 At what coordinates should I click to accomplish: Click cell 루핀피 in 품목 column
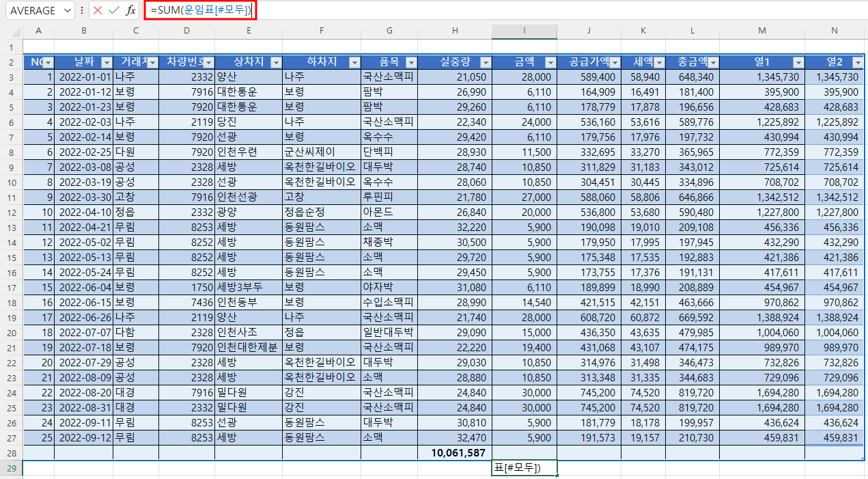pos(391,197)
